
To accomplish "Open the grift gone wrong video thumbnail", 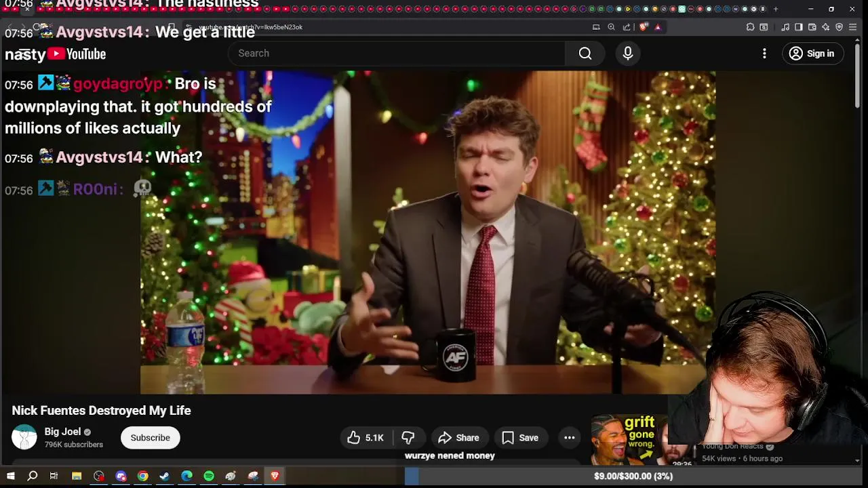I will point(629,441).
